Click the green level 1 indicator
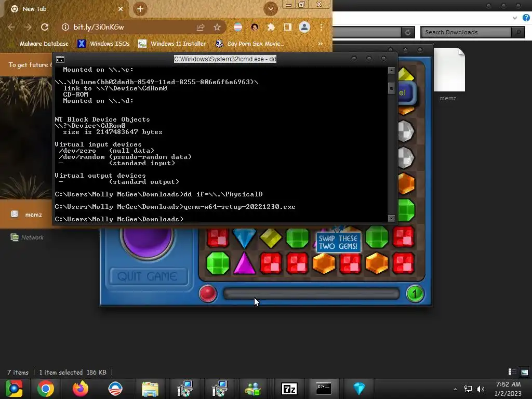 click(x=415, y=294)
